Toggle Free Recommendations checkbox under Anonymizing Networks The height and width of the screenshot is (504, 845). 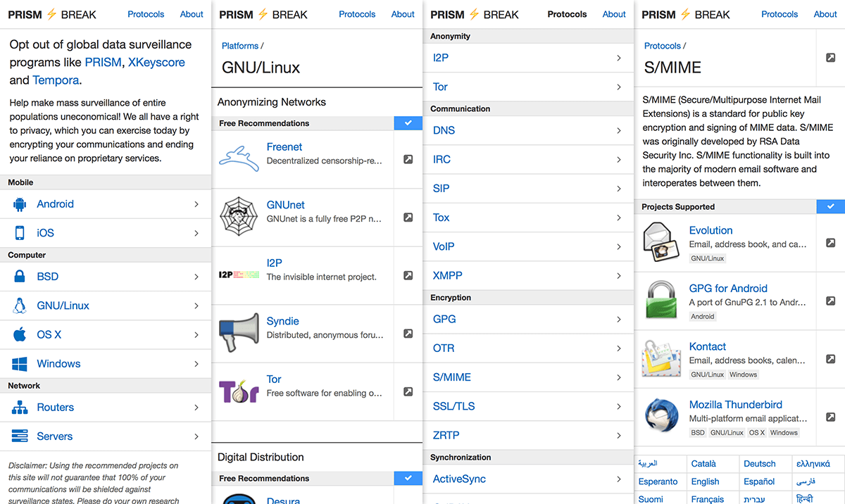(408, 123)
